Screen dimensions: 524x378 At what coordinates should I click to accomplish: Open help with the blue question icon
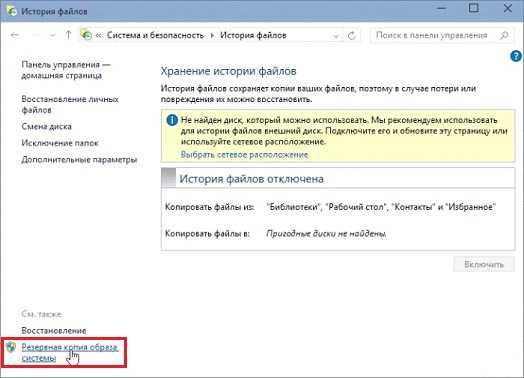516,56
